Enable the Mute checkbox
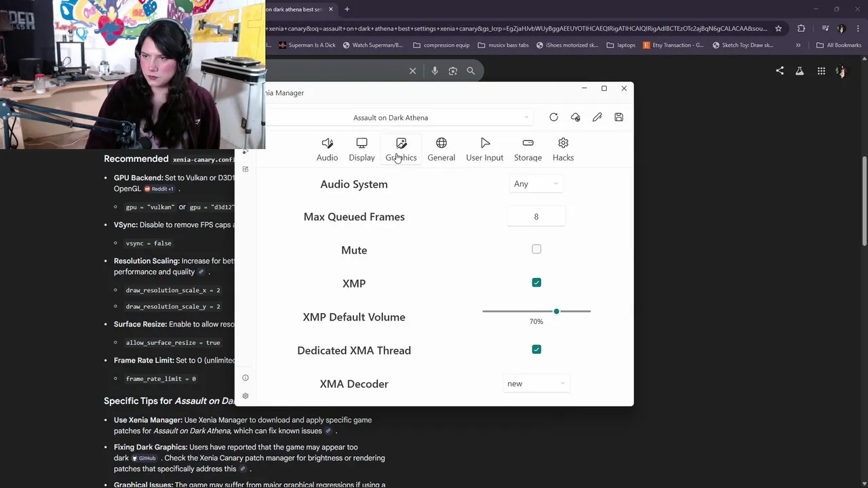This screenshot has height=488, width=868. [x=536, y=249]
